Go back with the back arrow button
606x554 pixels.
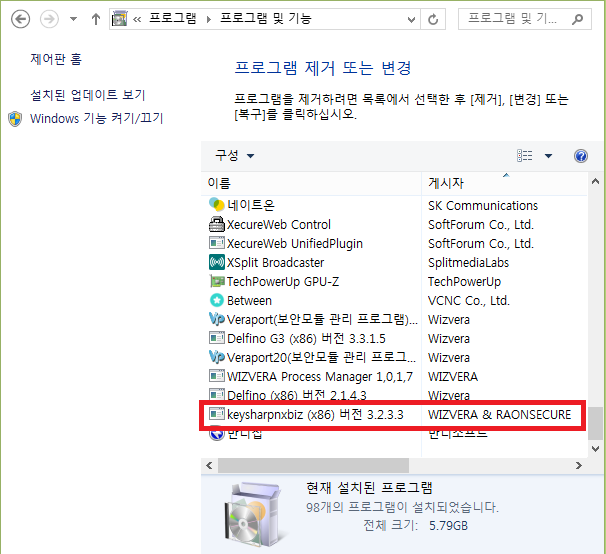[20, 19]
